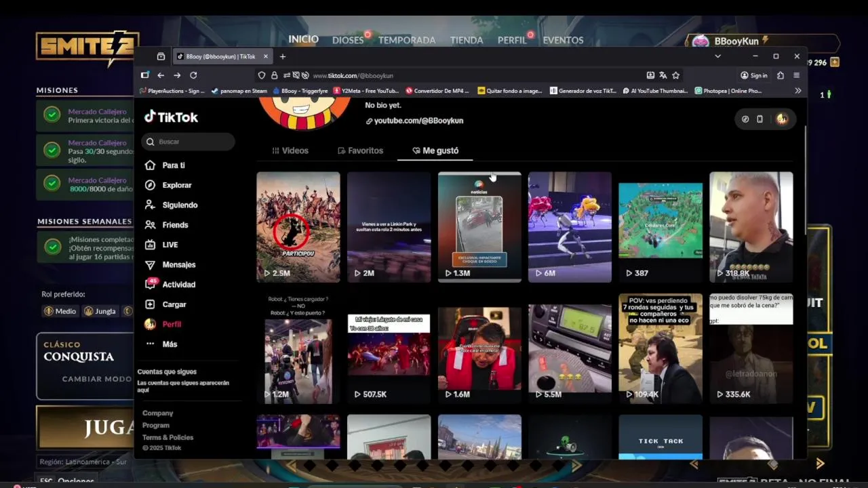Open the POV video with 109.4K views
Image resolution: width=868 pixels, height=488 pixels.
coord(660,348)
